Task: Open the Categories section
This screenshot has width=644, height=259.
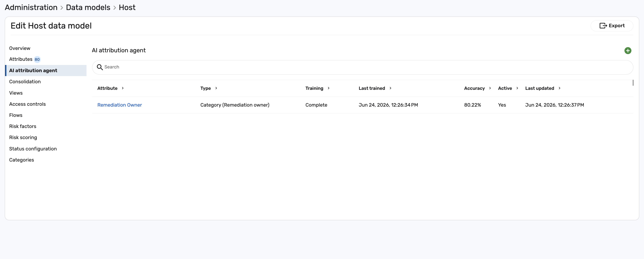Action: (22, 160)
